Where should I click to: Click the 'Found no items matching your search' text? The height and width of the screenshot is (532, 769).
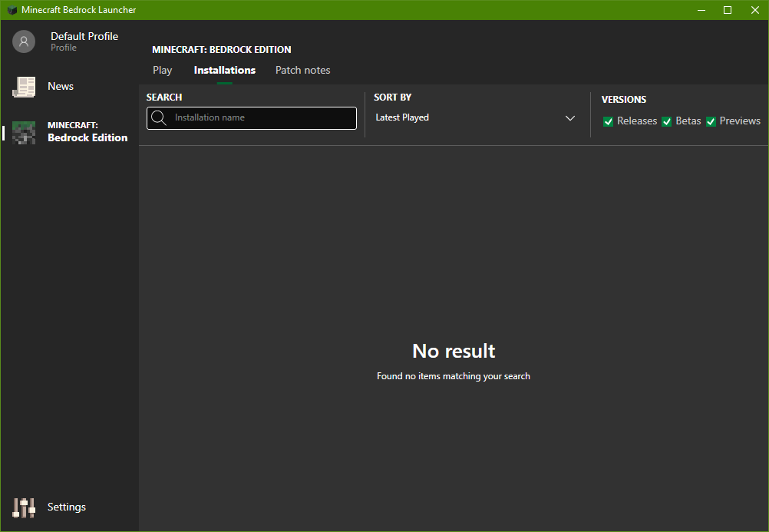[x=453, y=376]
